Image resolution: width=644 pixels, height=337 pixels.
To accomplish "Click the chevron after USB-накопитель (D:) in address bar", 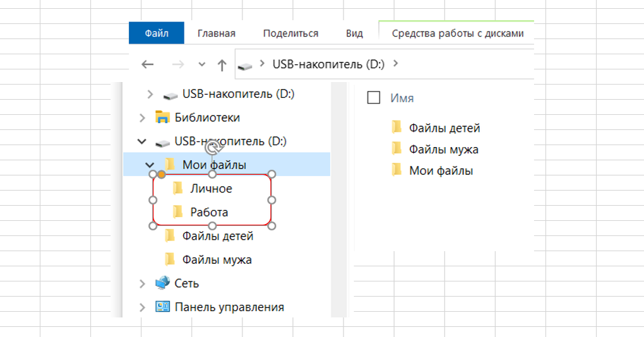I will tap(395, 63).
